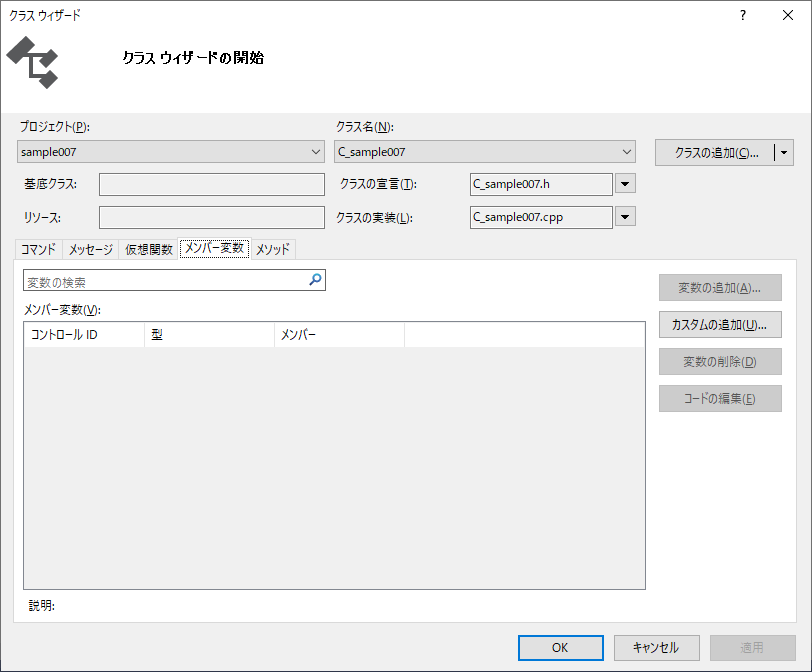Expand the クラスの追加 split button arrow
The image size is (812, 672).
[x=785, y=153]
